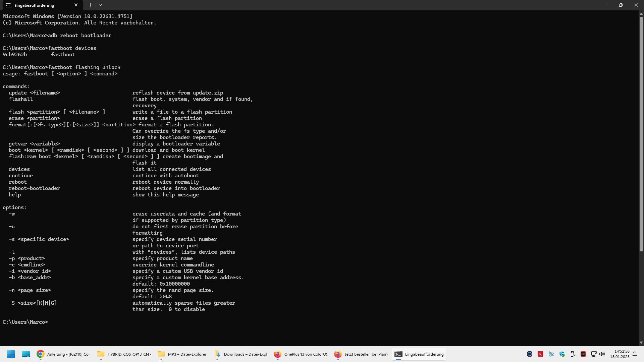Expand the new tab profile dropdown

pos(100,5)
